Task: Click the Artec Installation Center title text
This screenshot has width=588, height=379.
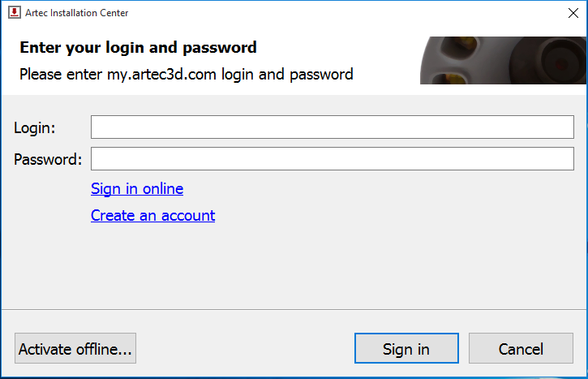Action: point(76,13)
